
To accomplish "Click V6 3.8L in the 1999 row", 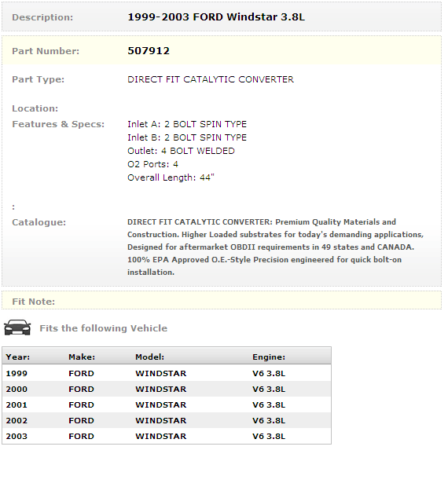I will pyautogui.click(x=269, y=373).
